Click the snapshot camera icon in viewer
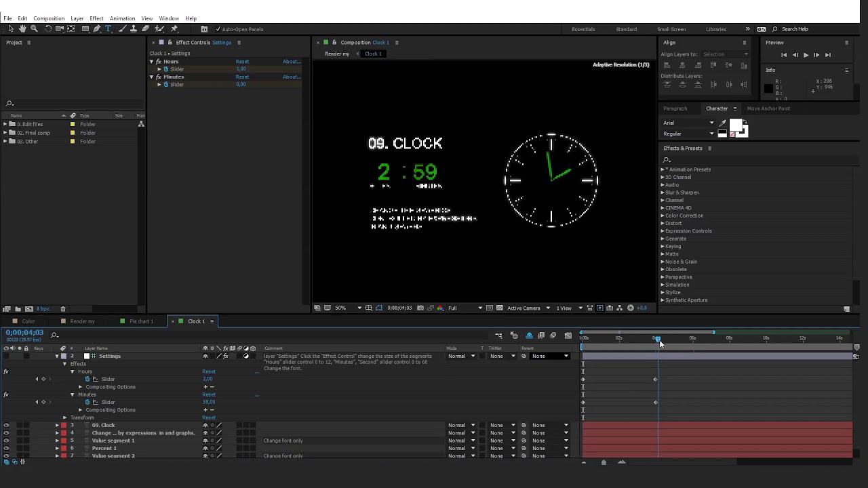 [420, 308]
